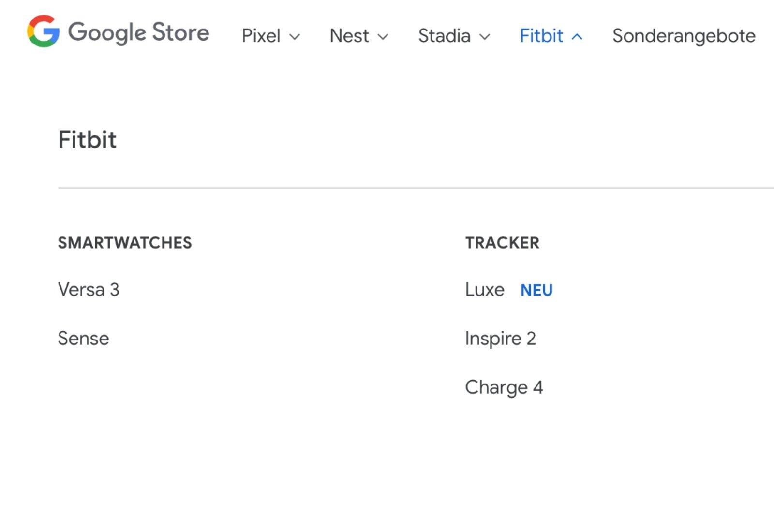The image size is (774, 532).
Task: Click the highlighted Fitbit menu item
Action: coord(541,36)
